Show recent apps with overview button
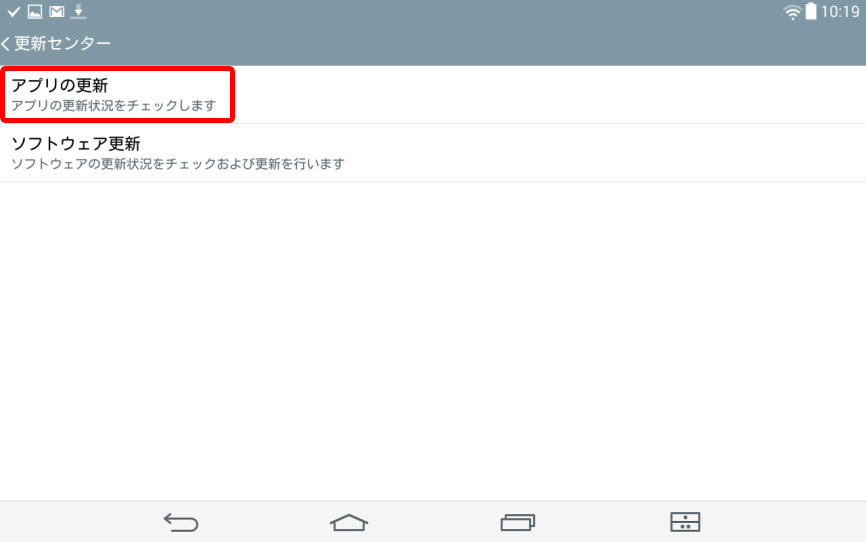Image resolution: width=866 pixels, height=542 pixels. (x=518, y=522)
